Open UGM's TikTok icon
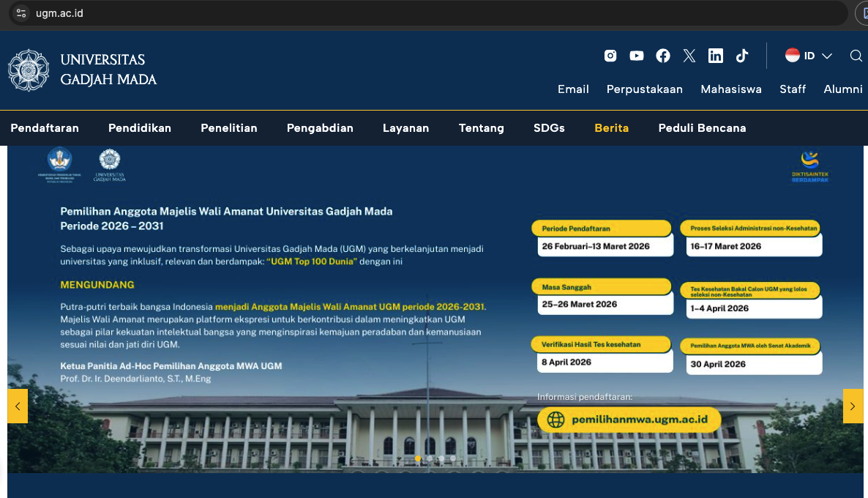Screen dimensions: 868x498 tap(741, 55)
